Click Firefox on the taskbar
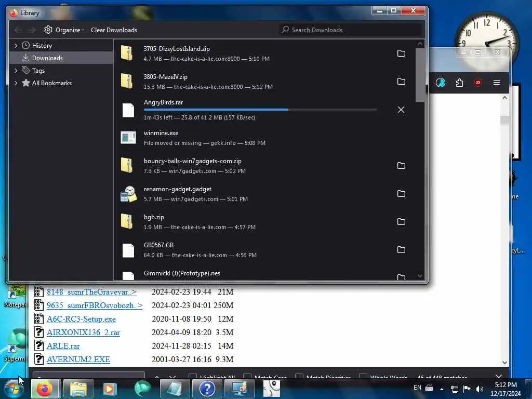532x399 pixels. [x=45, y=389]
